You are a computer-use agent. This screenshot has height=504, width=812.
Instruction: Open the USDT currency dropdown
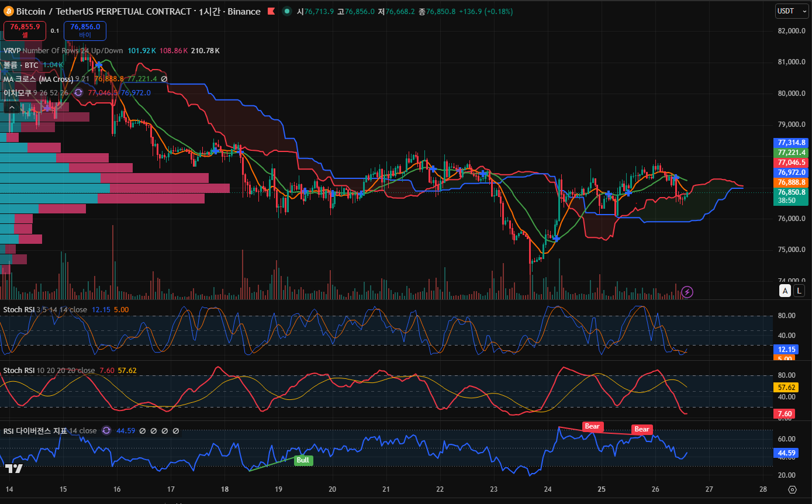pyautogui.click(x=792, y=11)
